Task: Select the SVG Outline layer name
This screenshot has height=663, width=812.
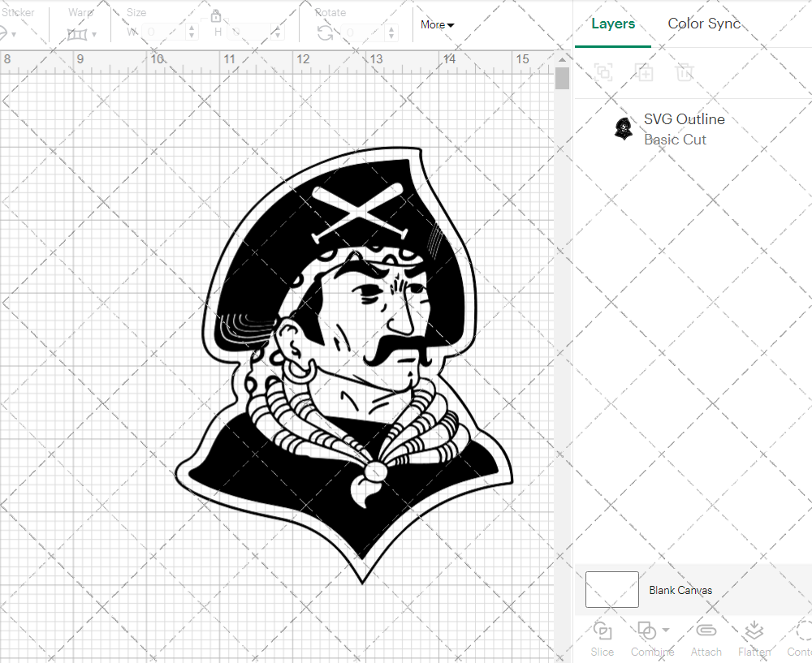Action: 684,119
